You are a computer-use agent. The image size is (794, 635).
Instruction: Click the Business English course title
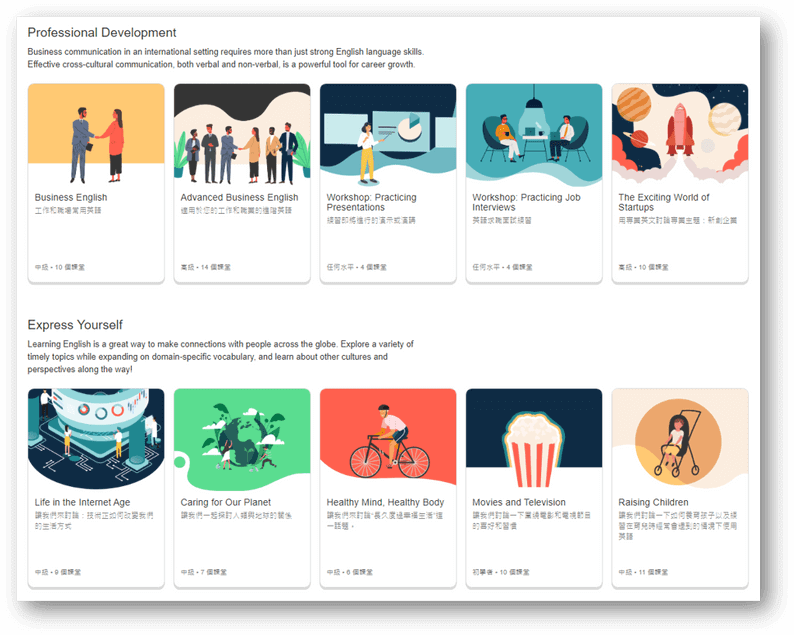[71, 198]
